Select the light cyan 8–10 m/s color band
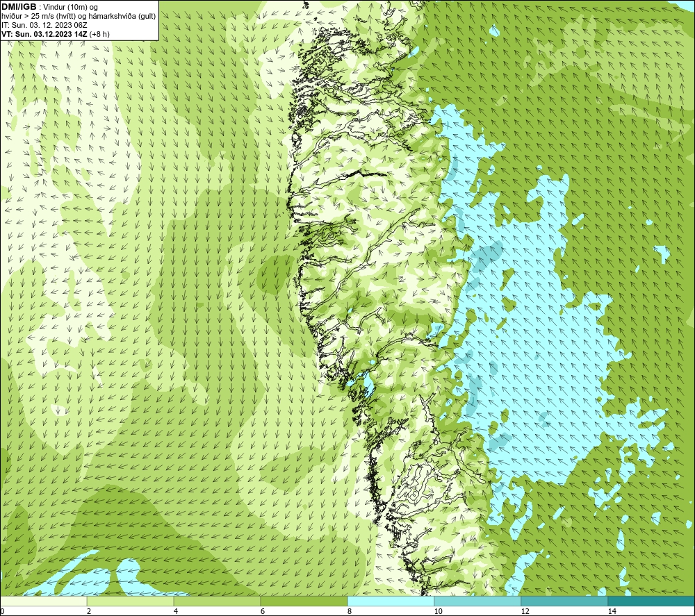Screen dimensions: 695x616 pyautogui.click(x=391, y=601)
